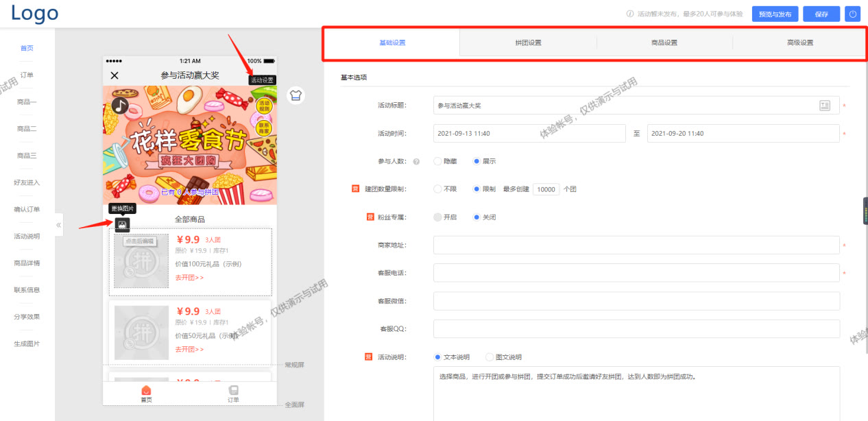Screen dimensions: 868x421
Task: Click the blue power icon at top right
Action: click(x=852, y=14)
